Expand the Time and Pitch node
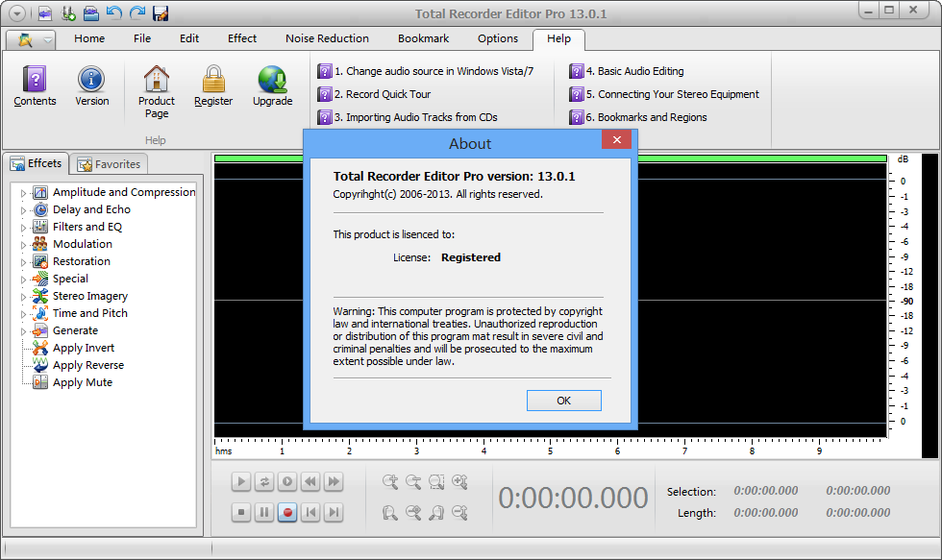The height and width of the screenshot is (560, 942). pyautogui.click(x=23, y=314)
